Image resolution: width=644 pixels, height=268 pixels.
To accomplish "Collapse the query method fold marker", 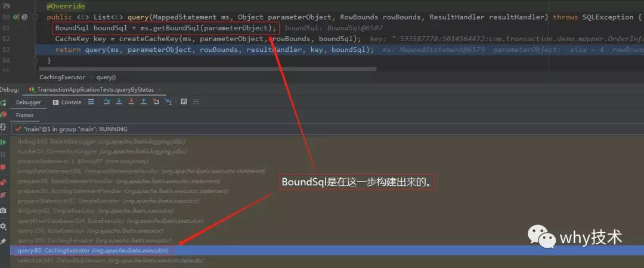I will 36,17.
